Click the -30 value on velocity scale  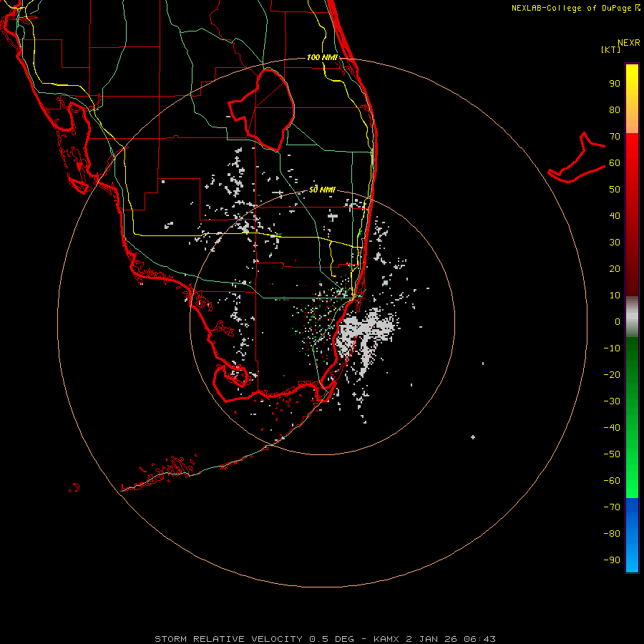612,401
